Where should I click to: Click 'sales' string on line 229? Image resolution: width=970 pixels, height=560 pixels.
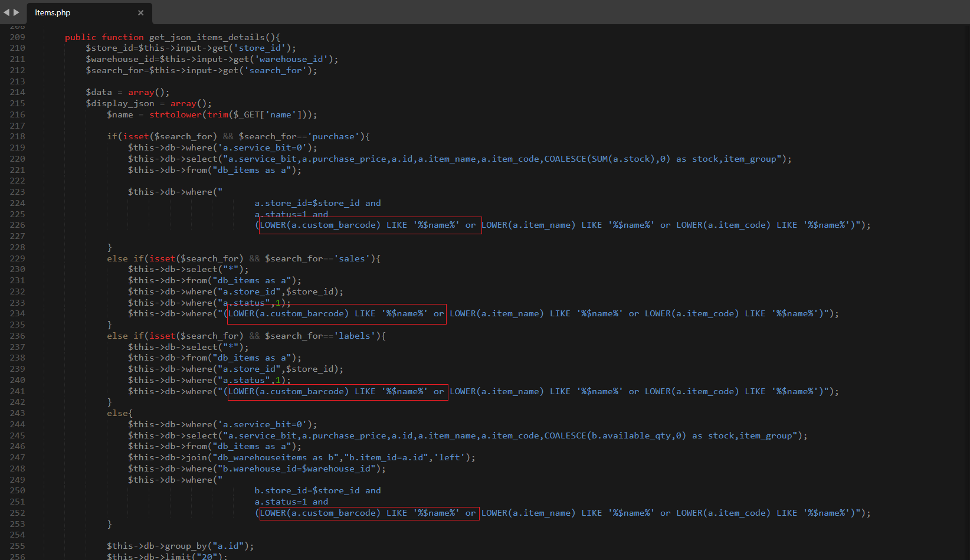point(352,258)
